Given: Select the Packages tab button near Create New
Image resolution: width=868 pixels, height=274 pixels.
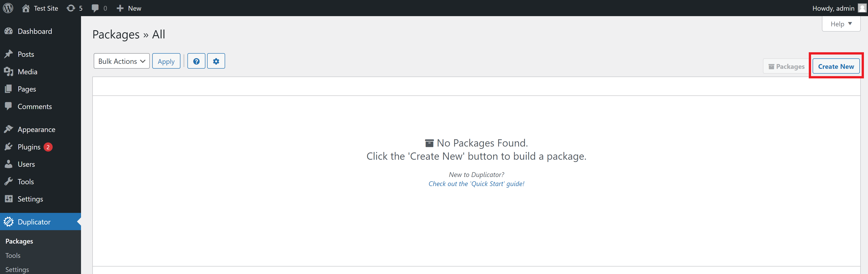Looking at the screenshot, I should tap(786, 67).
